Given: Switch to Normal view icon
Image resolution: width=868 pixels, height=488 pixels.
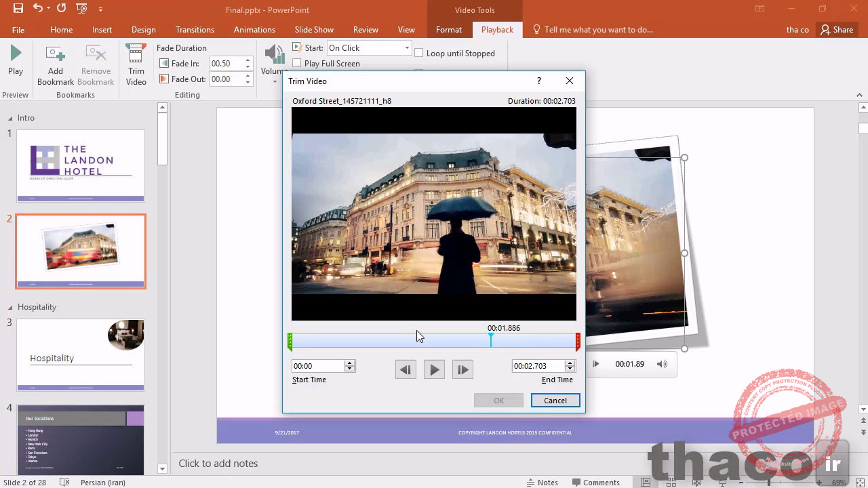Looking at the screenshot, I should point(647,482).
